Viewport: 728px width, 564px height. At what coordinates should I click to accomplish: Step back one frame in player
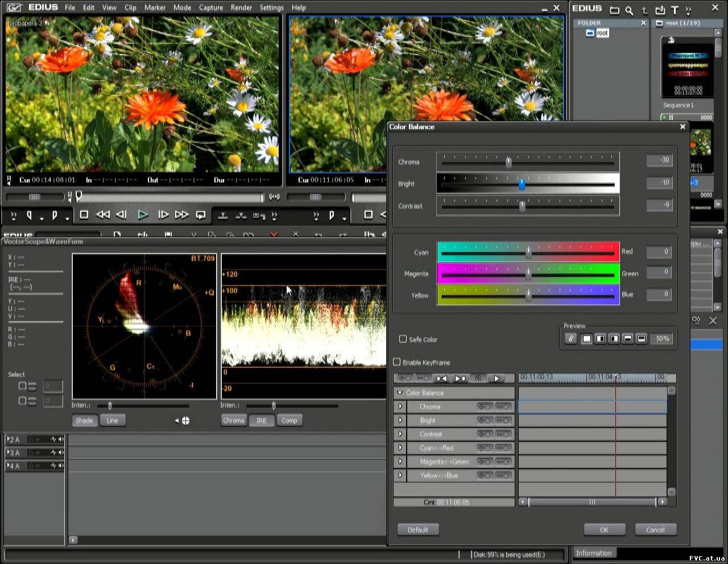[x=122, y=215]
